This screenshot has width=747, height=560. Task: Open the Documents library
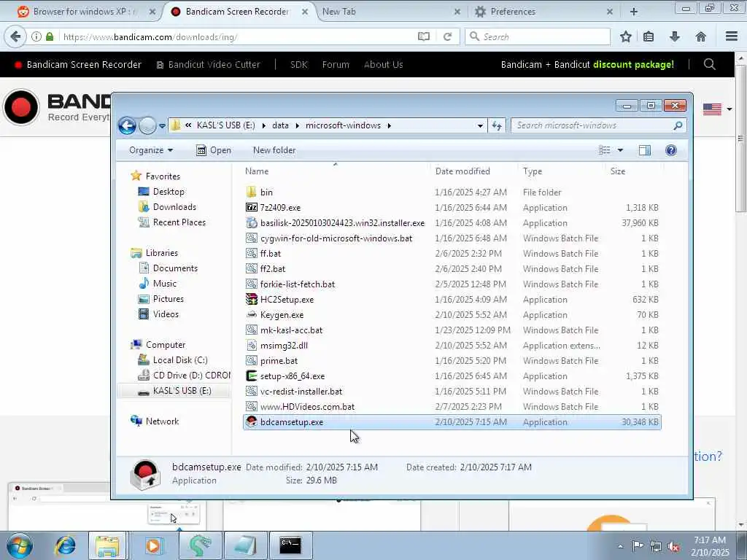click(168, 268)
